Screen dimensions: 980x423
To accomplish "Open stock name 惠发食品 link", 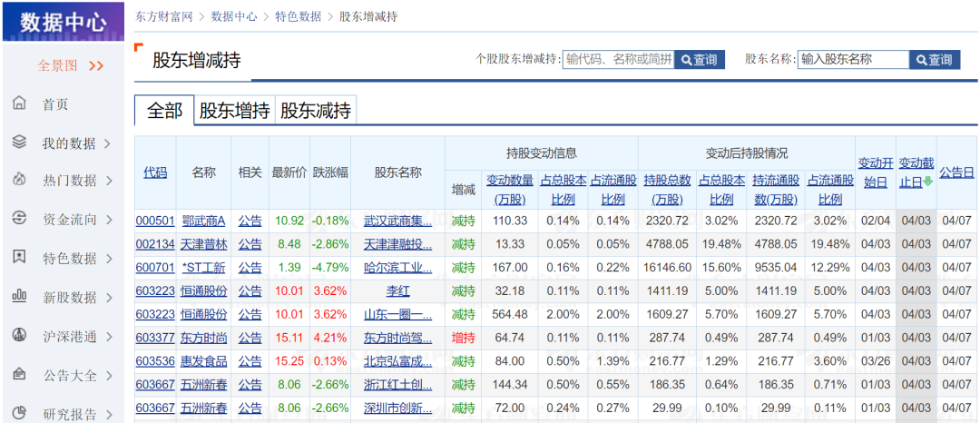I will click(204, 361).
